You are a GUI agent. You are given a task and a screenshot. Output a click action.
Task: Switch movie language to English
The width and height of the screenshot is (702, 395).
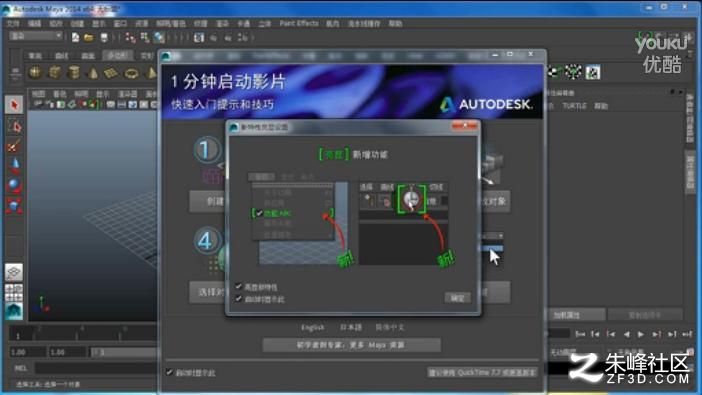point(312,327)
